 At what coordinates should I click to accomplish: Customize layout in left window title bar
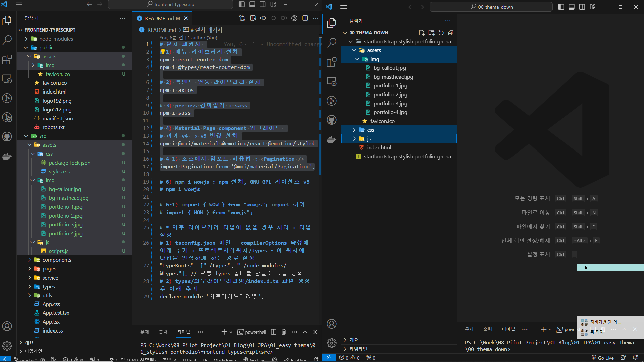pyautogui.click(x=273, y=4)
